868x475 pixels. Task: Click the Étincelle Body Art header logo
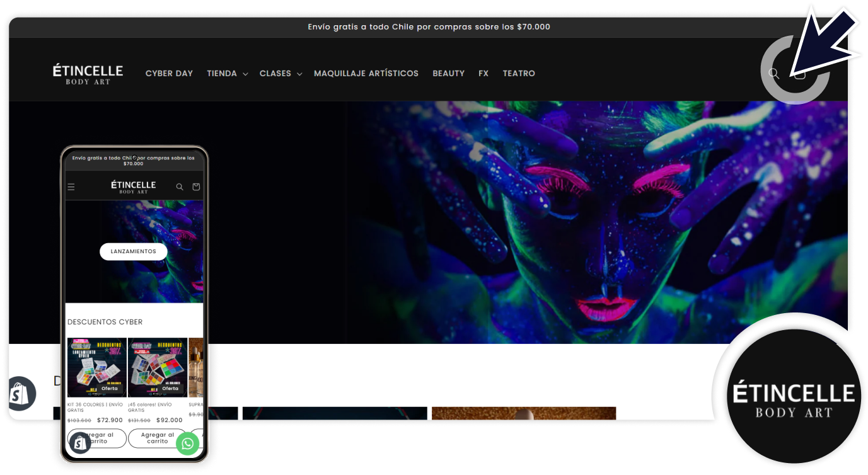coord(88,74)
